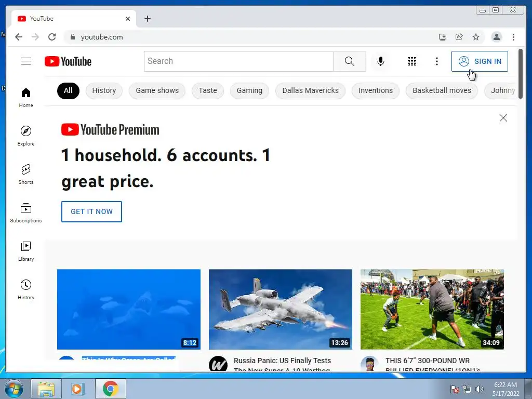Close the YouTube browser tab

coord(128,19)
